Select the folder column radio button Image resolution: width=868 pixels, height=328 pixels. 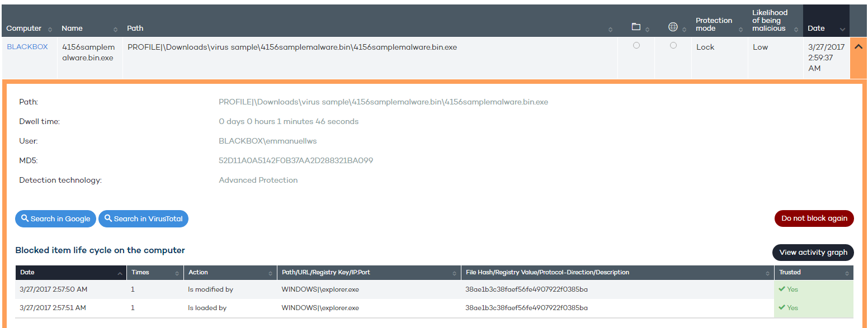pos(636,46)
